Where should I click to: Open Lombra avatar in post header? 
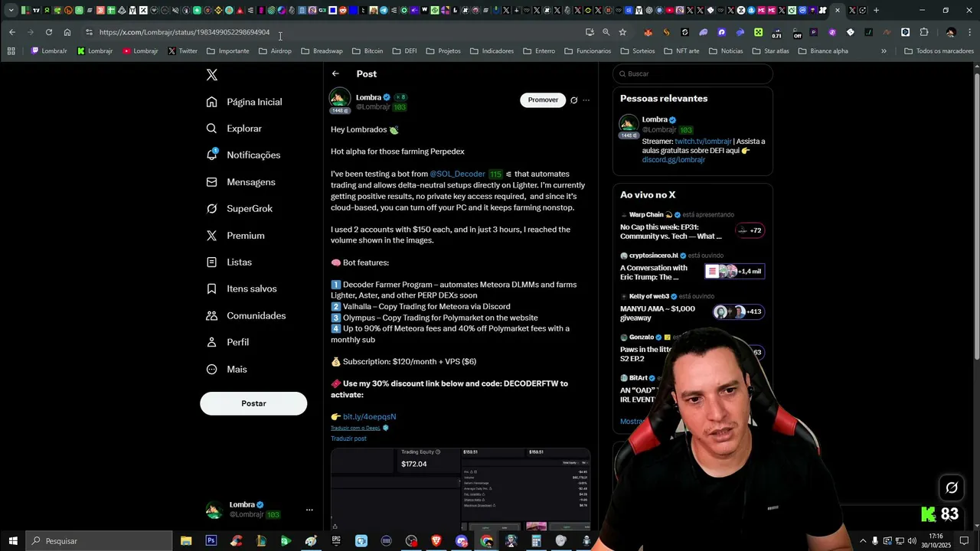(x=340, y=99)
